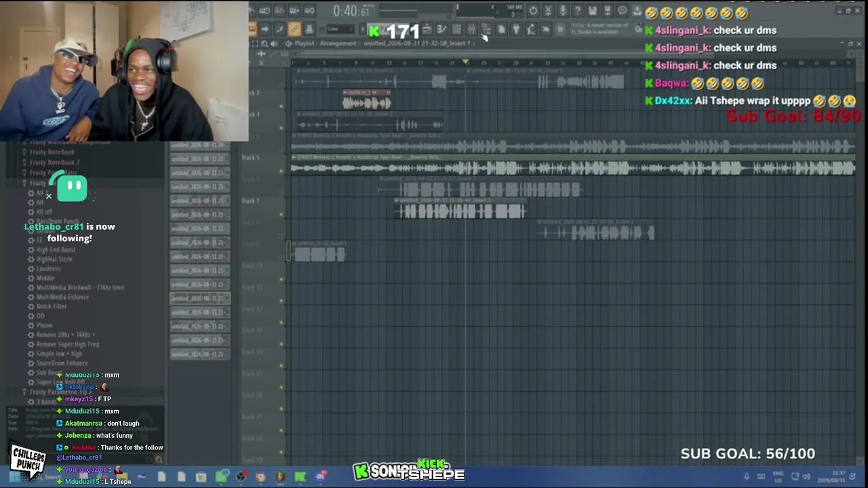
Task: Save the project with the floppy disk icon
Action: [x=593, y=10]
